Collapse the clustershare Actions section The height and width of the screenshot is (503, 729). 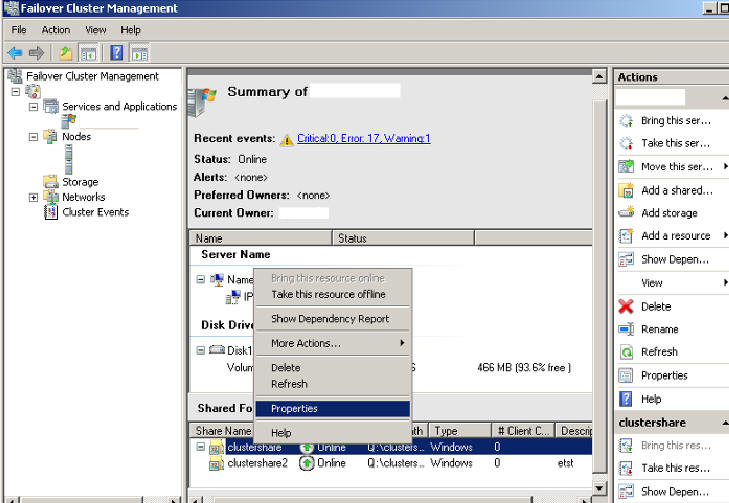click(725, 423)
